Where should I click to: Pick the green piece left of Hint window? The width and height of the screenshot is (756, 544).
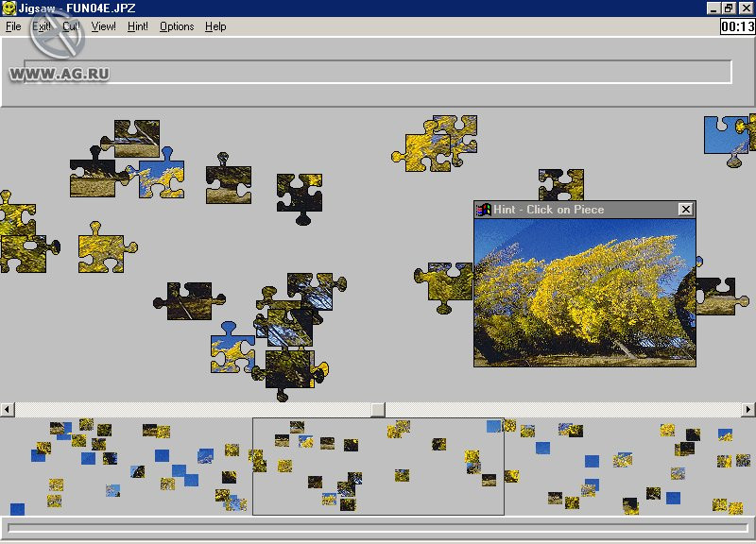(x=444, y=287)
